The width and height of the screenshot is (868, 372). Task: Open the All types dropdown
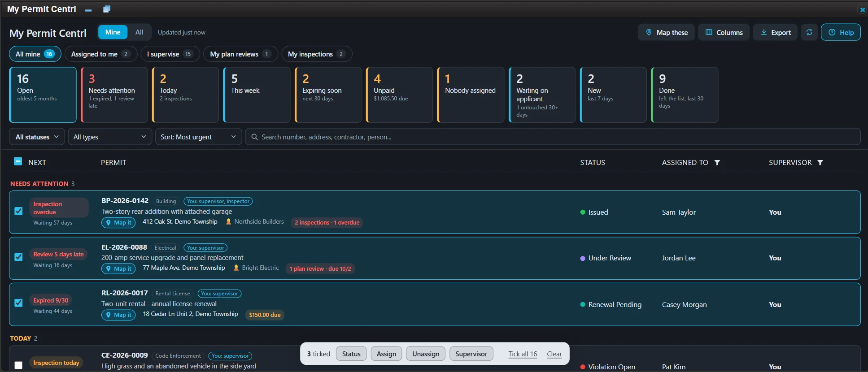[x=110, y=137]
